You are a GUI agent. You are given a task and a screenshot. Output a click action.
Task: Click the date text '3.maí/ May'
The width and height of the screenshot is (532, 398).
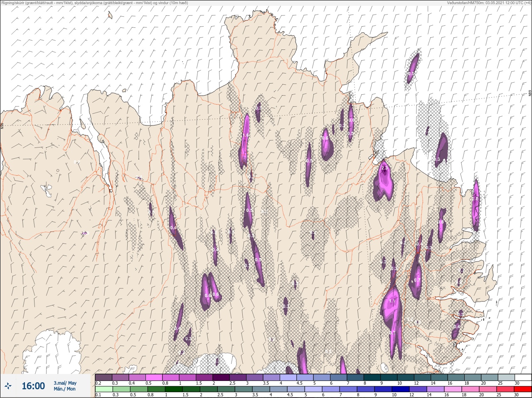click(65, 383)
